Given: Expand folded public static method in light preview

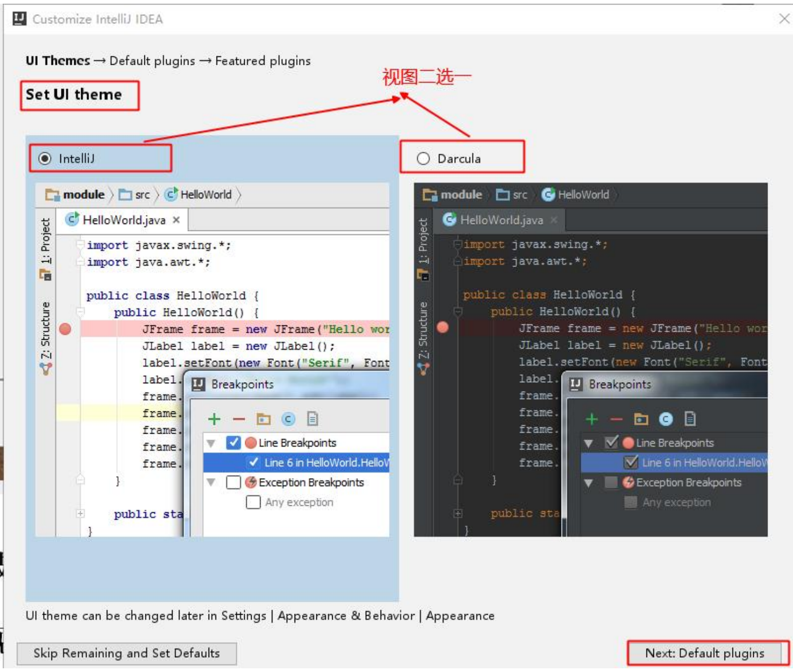Looking at the screenshot, I should tap(80, 513).
